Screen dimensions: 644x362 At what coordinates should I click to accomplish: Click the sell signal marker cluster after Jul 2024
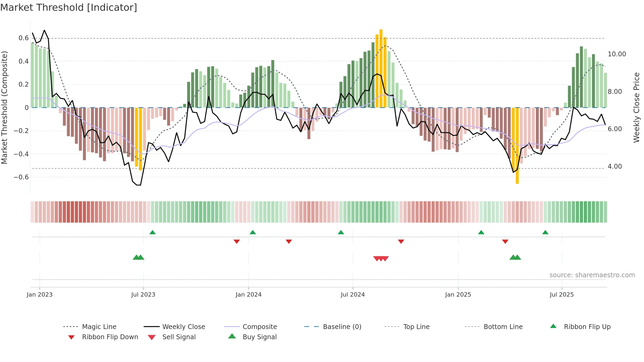point(381,259)
